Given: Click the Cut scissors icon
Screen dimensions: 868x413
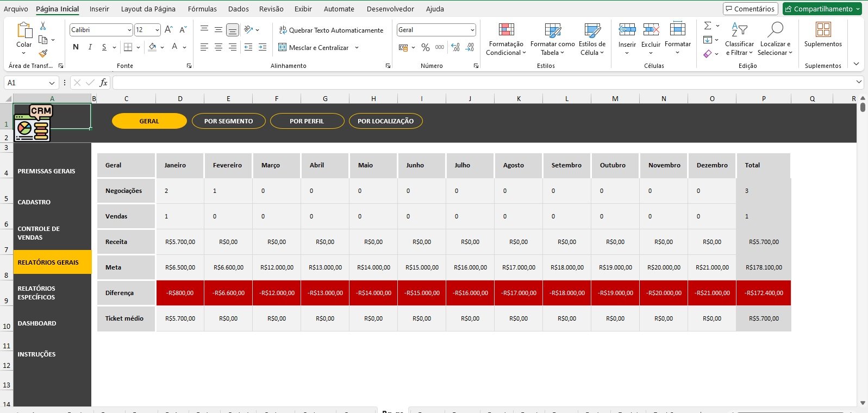Looking at the screenshot, I should click(43, 26).
